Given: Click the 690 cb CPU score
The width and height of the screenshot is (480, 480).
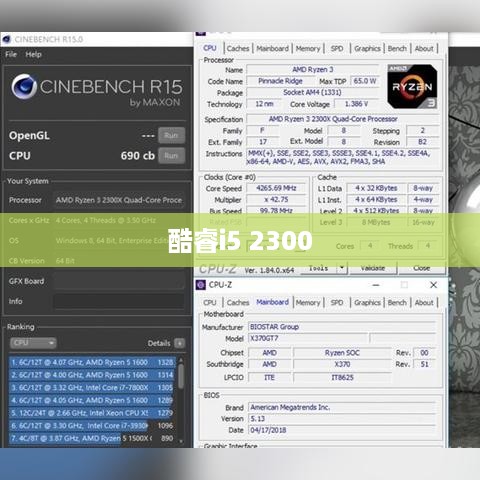Looking at the screenshot, I should [138, 156].
